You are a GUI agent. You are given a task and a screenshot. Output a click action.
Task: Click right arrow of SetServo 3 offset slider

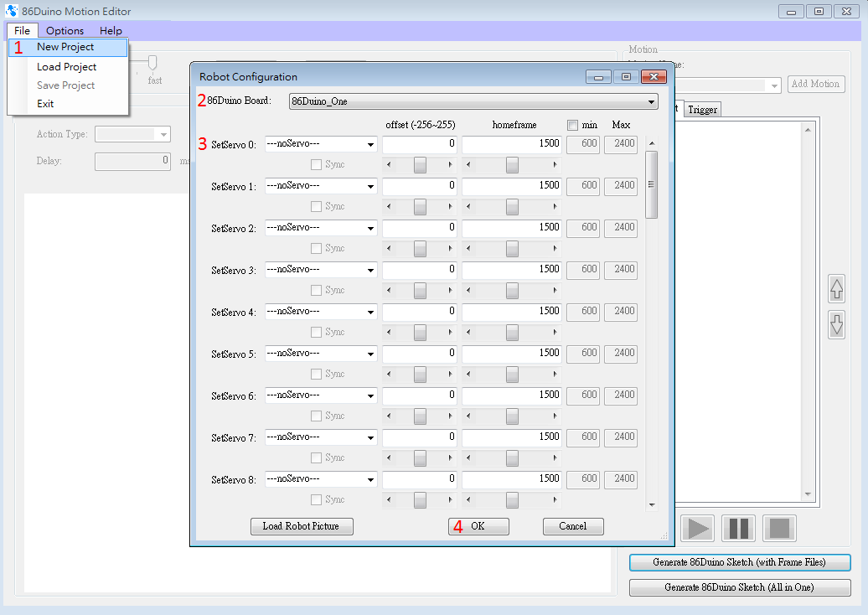tap(450, 290)
